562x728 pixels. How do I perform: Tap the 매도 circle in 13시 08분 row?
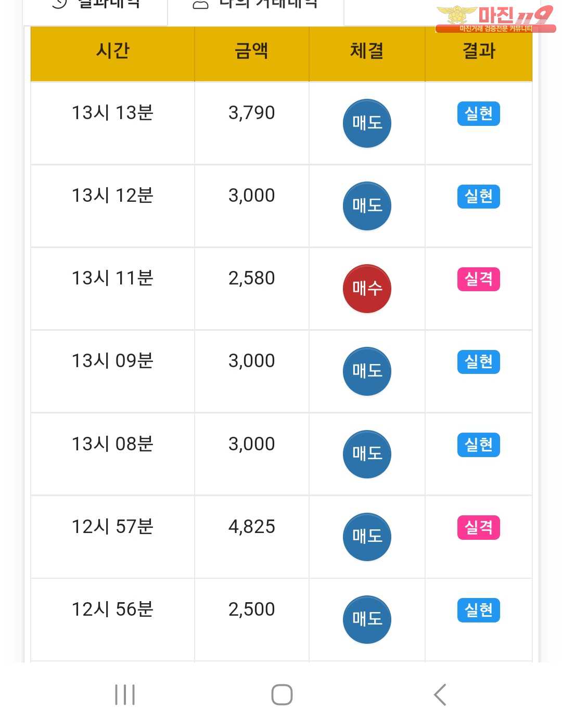coord(367,454)
